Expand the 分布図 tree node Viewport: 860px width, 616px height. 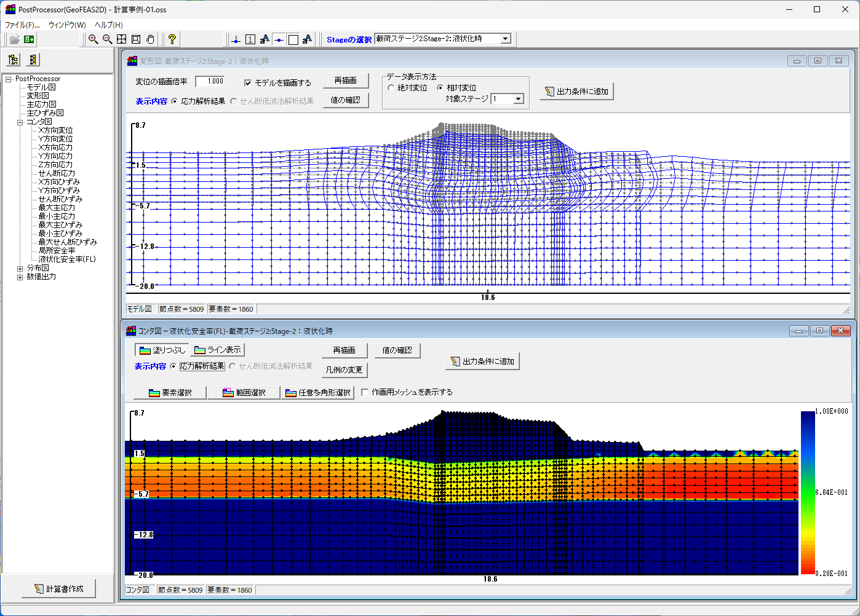[x=20, y=268]
